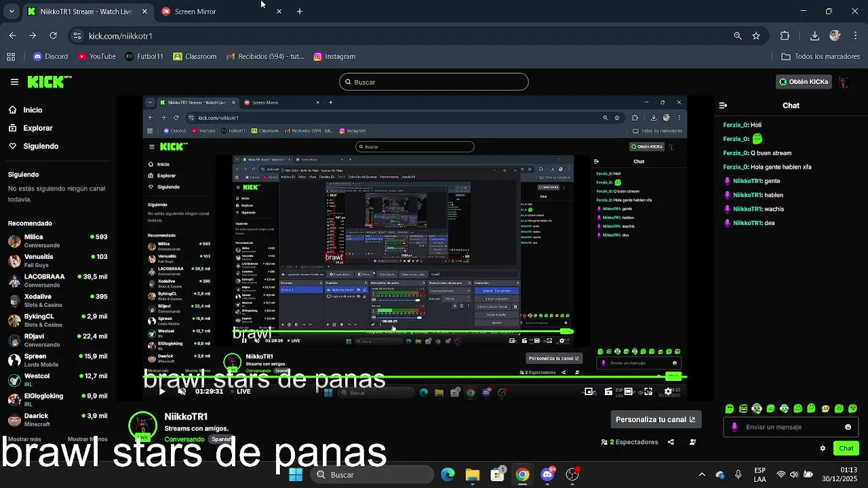Open a new browser tab
This screenshot has height=488, width=868.
300,12
